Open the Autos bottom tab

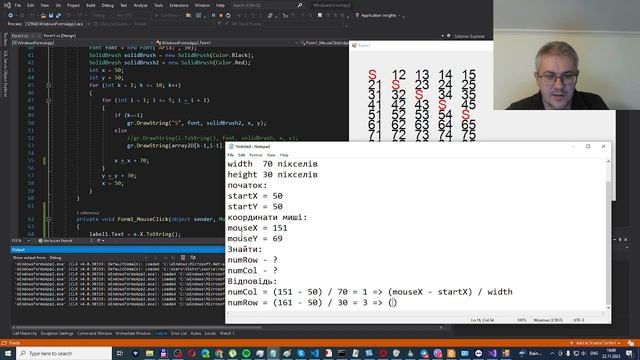pyautogui.click(x=196, y=333)
